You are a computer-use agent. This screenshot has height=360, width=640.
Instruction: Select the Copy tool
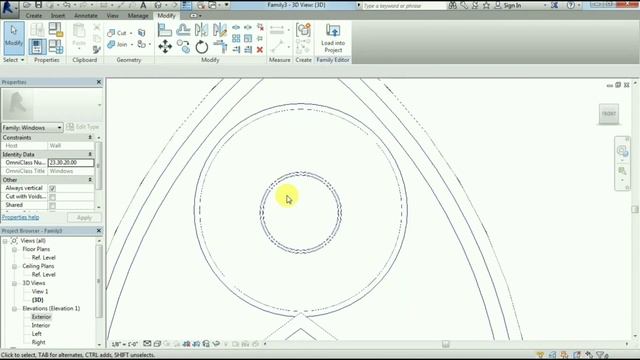pos(183,47)
